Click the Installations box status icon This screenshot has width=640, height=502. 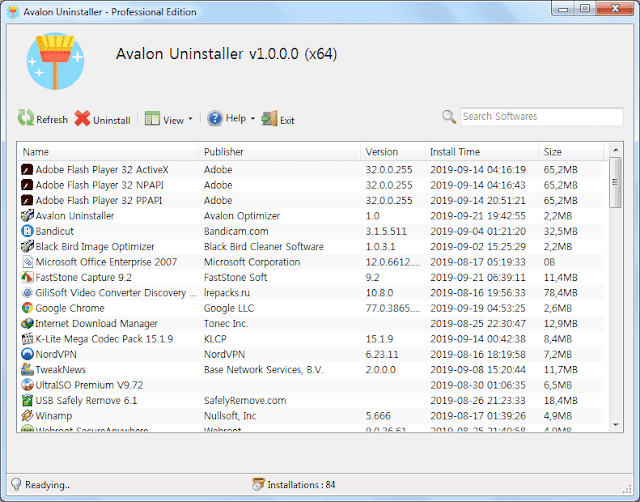pos(258,484)
